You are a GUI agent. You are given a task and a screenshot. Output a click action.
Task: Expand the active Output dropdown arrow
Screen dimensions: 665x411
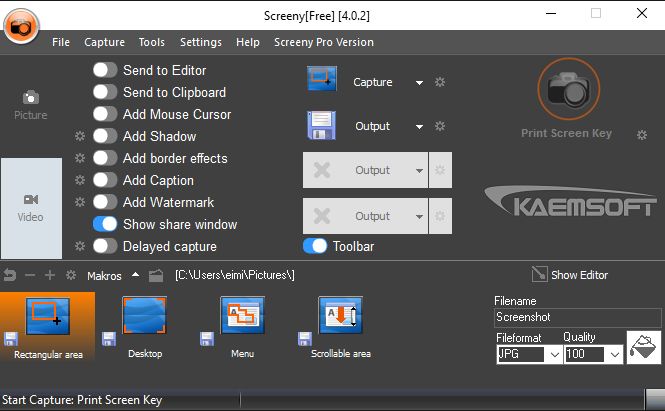tap(419, 127)
